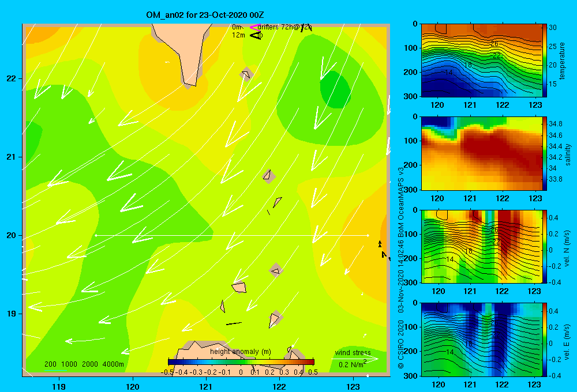Click the '200 1000 2000 4000m' bathymetry legend
Image resolution: width=577 pixels, height=392 pixels.
[84, 364]
